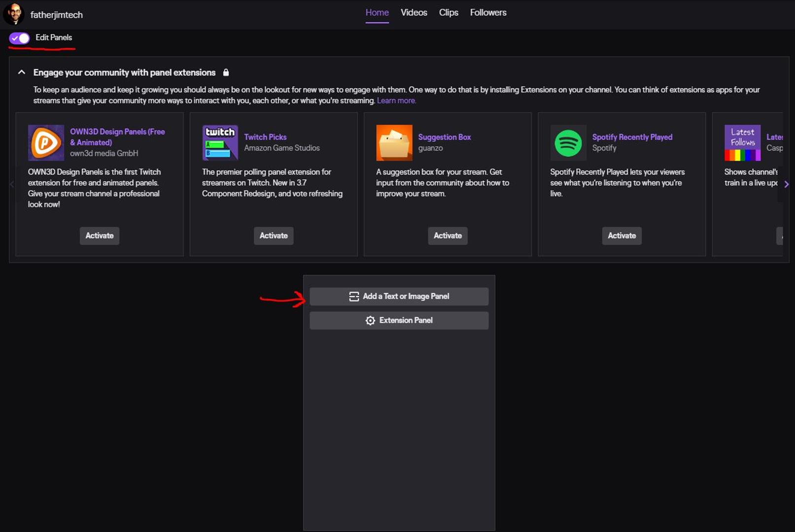
Task: Go to the Clips tab
Action: [449, 13]
